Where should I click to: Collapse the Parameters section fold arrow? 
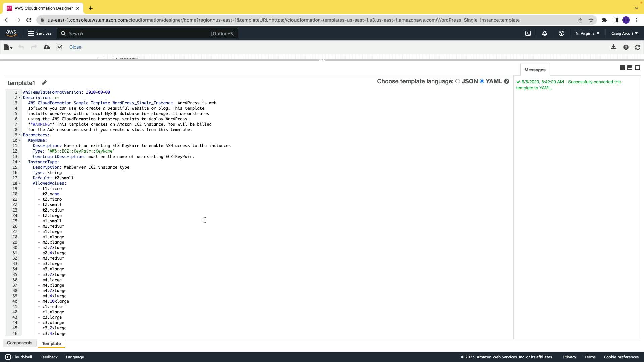(19, 135)
